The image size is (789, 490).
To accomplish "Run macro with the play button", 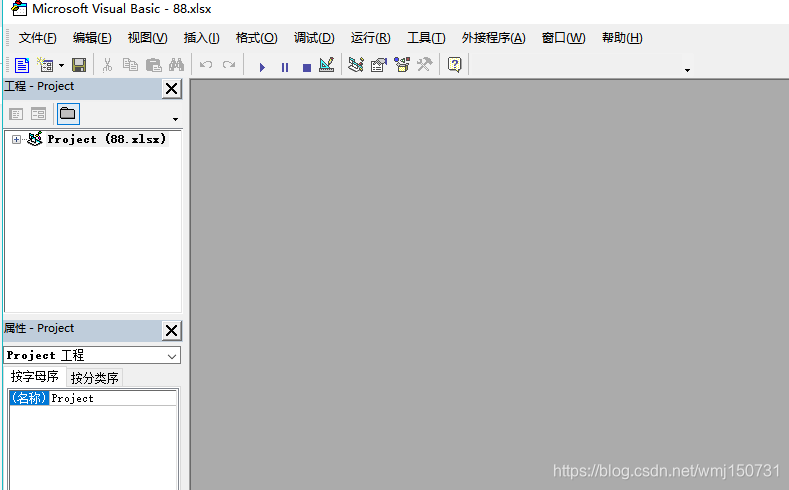I will pyautogui.click(x=262, y=67).
